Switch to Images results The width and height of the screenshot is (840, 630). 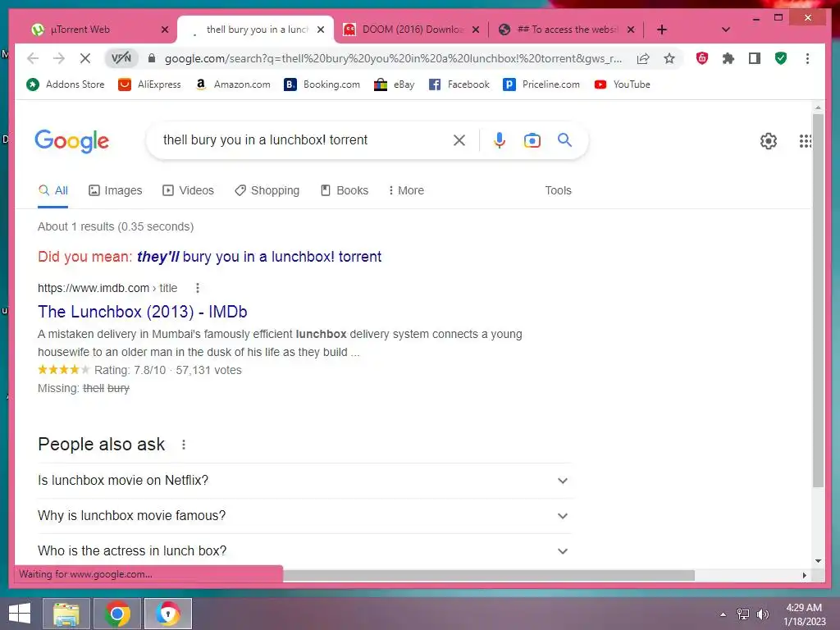(x=115, y=190)
